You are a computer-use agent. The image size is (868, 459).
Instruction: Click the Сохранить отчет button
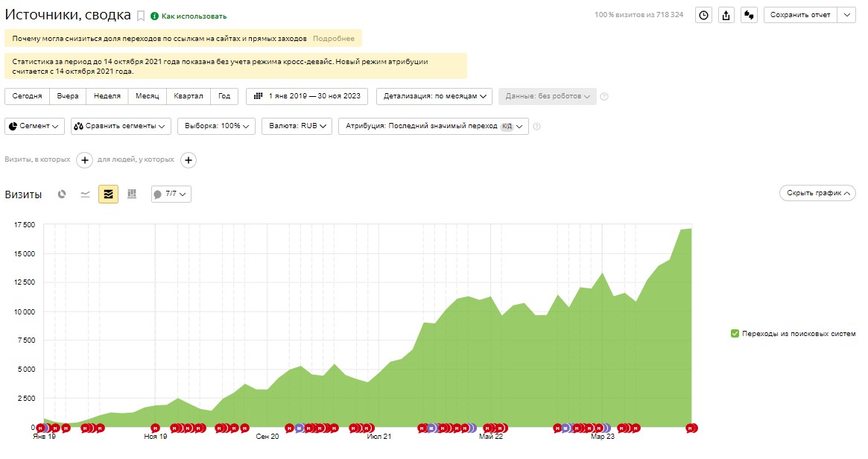pyautogui.click(x=800, y=16)
